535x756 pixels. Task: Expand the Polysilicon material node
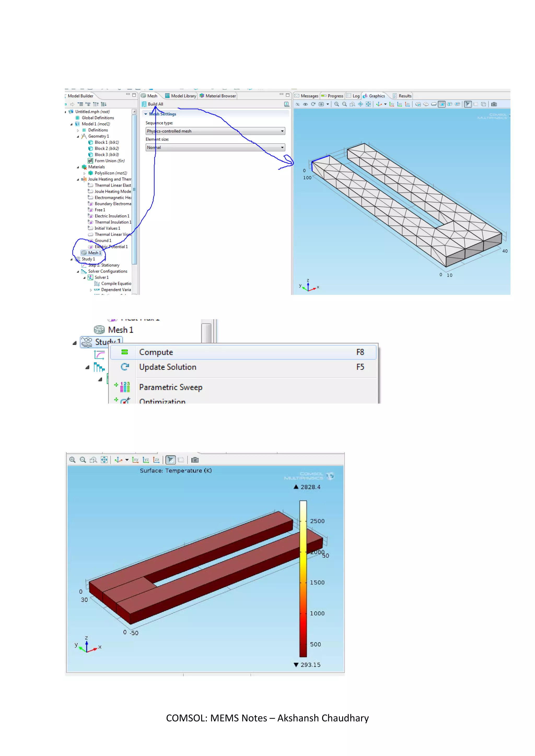coord(85,173)
